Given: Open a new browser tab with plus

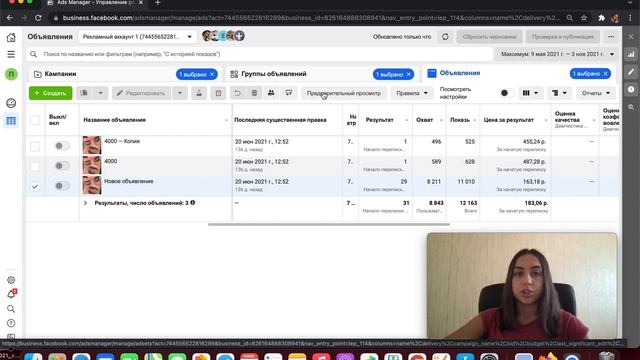Looking at the screenshot, I should (158, 3).
